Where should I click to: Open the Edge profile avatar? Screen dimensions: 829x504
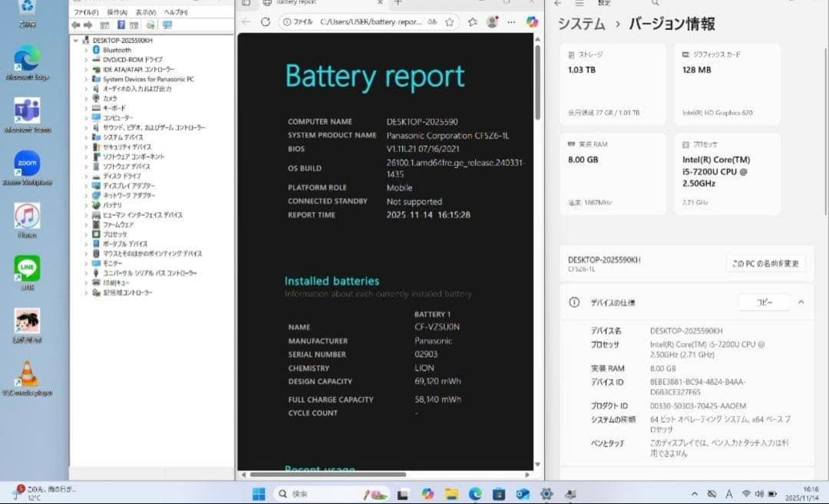(x=492, y=22)
